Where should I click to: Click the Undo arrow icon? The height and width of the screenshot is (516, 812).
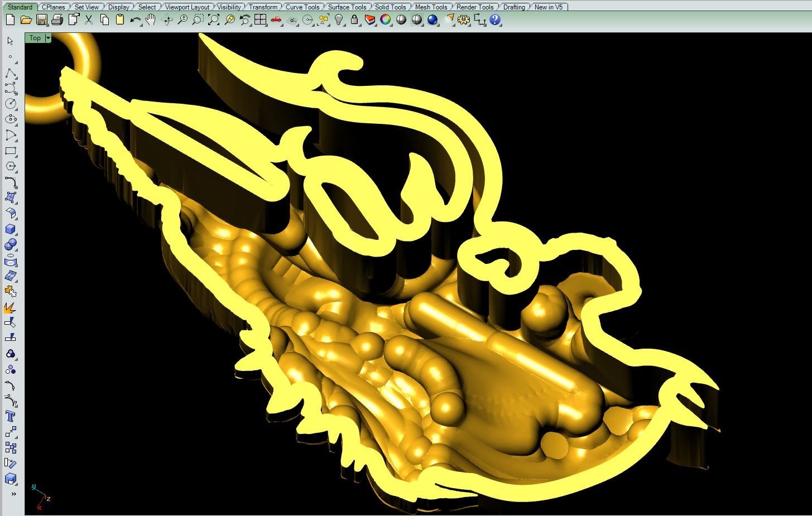coord(135,20)
